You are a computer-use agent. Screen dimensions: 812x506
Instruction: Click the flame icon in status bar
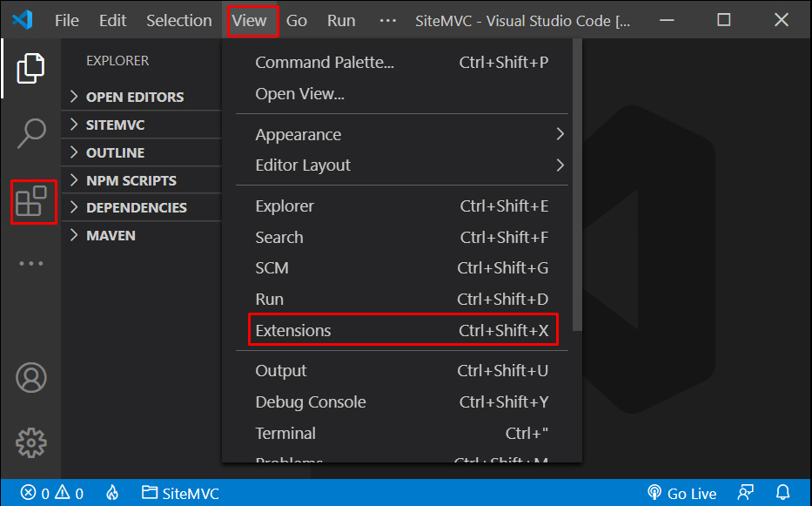click(112, 493)
